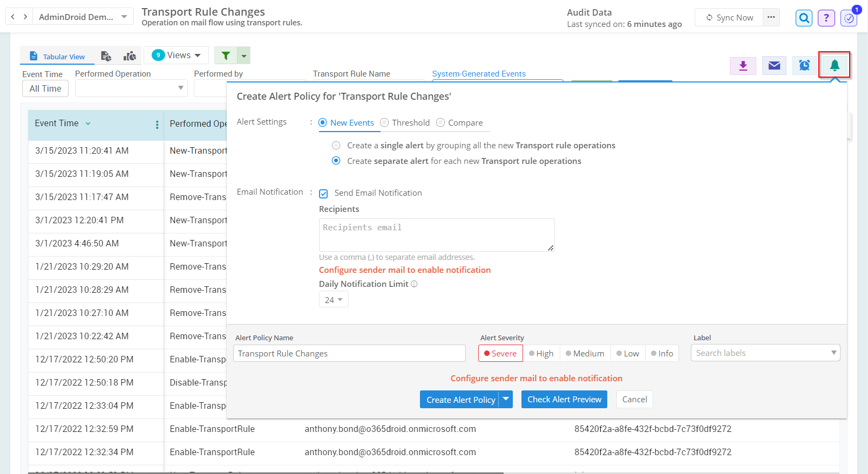868x474 pixels.
Task: Click the Cancel button
Action: click(x=634, y=400)
